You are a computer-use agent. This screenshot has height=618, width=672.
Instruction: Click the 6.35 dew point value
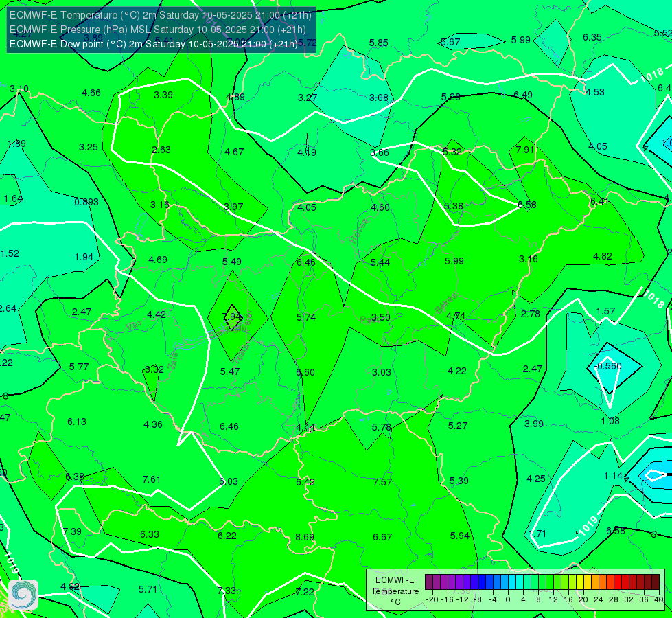point(592,37)
